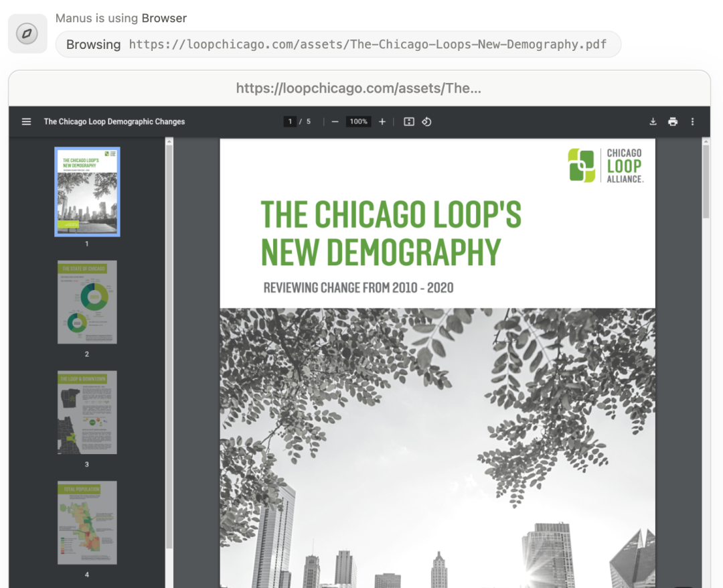Click the thumbnail sidebar scrollbar
Image resolution: width=723 pixels, height=588 pixels.
click(x=169, y=335)
